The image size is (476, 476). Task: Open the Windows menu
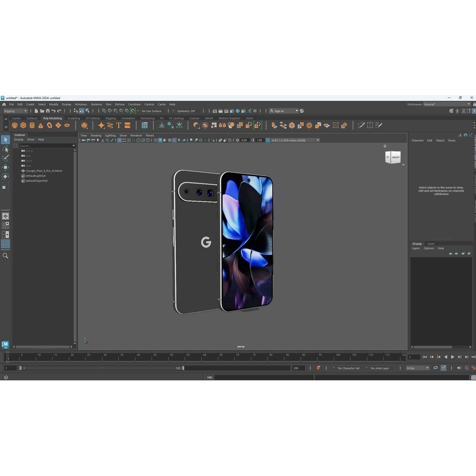[x=81, y=104]
